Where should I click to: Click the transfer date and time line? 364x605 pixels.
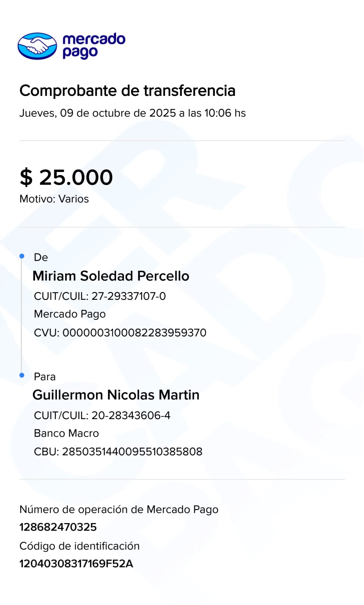point(132,113)
